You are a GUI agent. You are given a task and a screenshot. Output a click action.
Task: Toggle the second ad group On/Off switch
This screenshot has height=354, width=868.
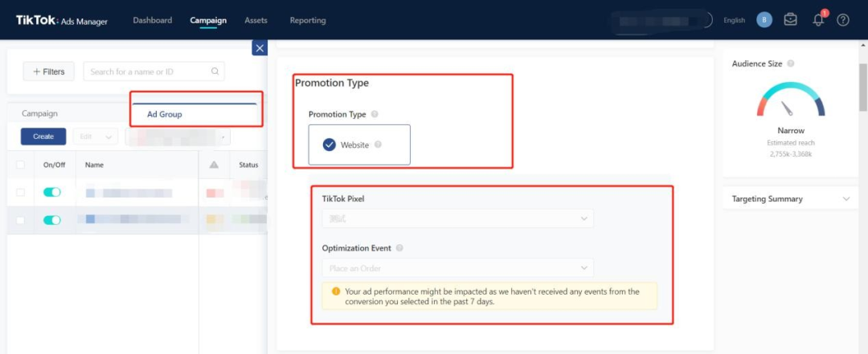[x=52, y=220]
